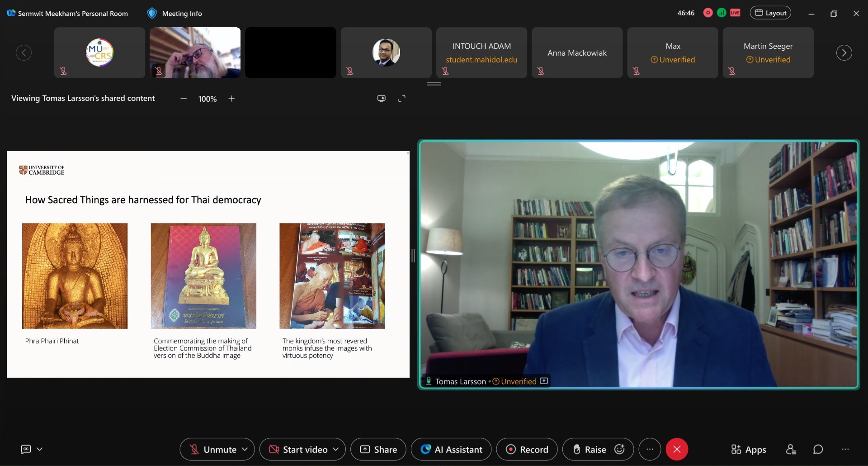Open the AI Assistant
Image resolution: width=868 pixels, height=466 pixels.
pyautogui.click(x=451, y=449)
